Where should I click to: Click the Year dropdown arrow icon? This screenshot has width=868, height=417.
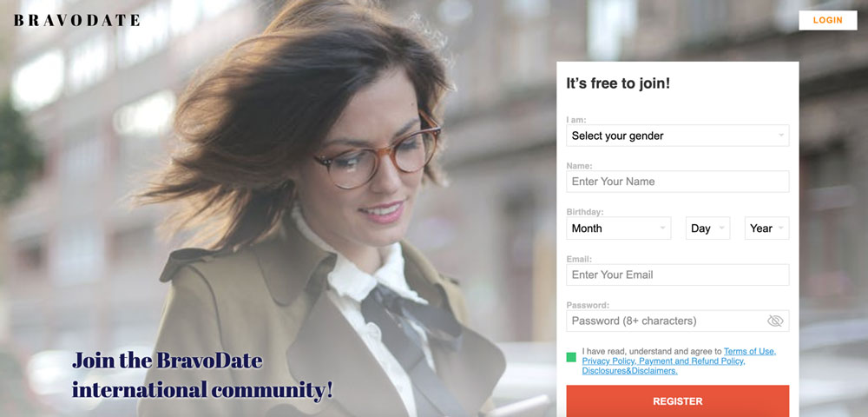tap(781, 228)
